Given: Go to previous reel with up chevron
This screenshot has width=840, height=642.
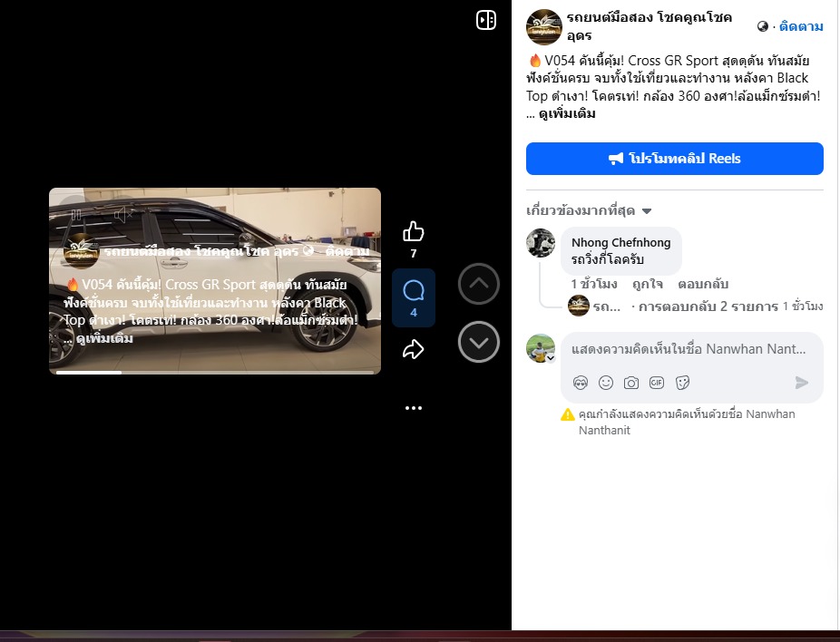Looking at the screenshot, I should [478, 284].
